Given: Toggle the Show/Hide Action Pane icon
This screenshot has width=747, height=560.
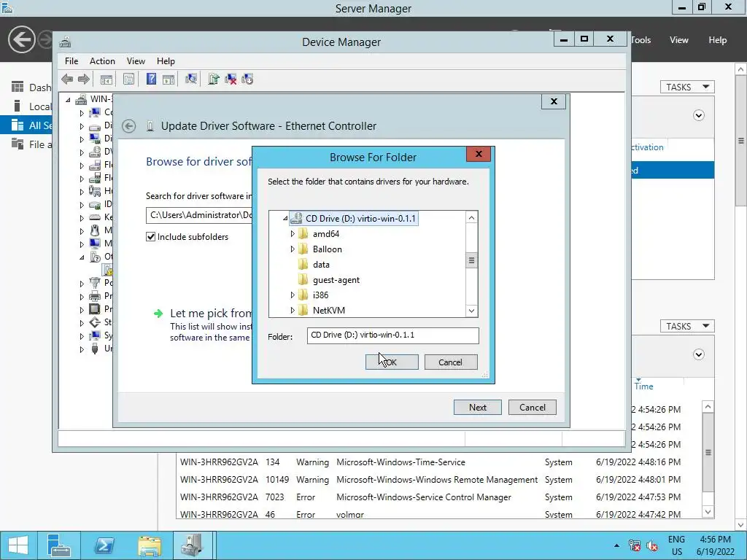Looking at the screenshot, I should [169, 79].
